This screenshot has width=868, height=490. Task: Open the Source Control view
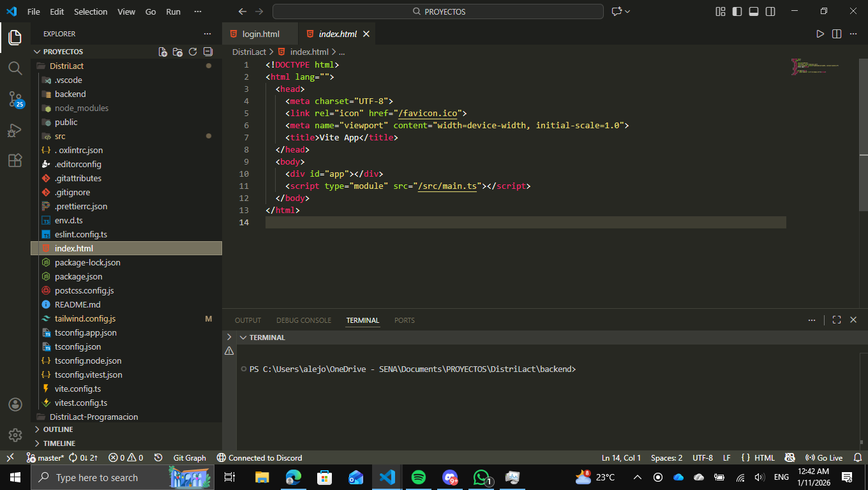coord(15,99)
